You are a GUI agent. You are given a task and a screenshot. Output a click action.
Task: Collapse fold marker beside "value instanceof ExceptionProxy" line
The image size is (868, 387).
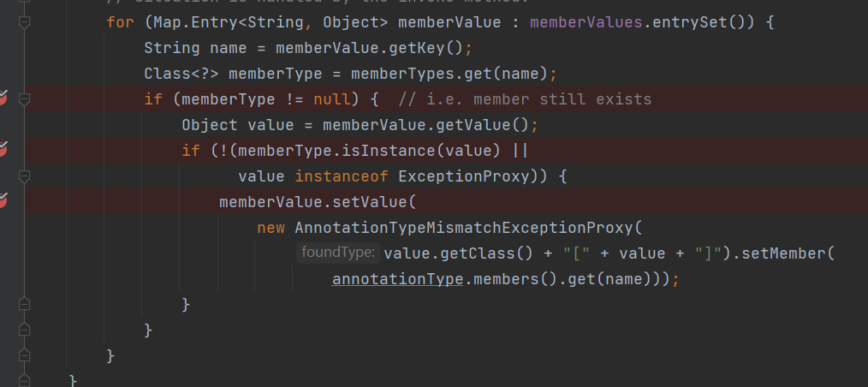click(24, 176)
